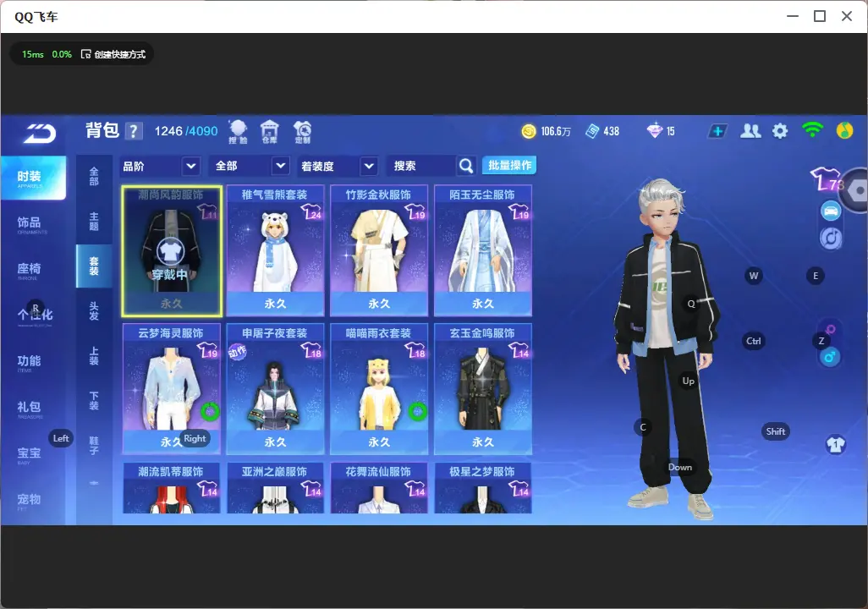Click the fashion score shirt icon 73
This screenshot has width=868, height=609.
827,178
